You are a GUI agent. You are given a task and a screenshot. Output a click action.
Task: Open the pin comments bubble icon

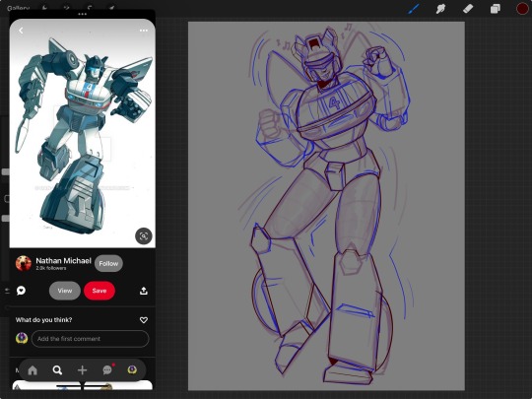(x=21, y=291)
